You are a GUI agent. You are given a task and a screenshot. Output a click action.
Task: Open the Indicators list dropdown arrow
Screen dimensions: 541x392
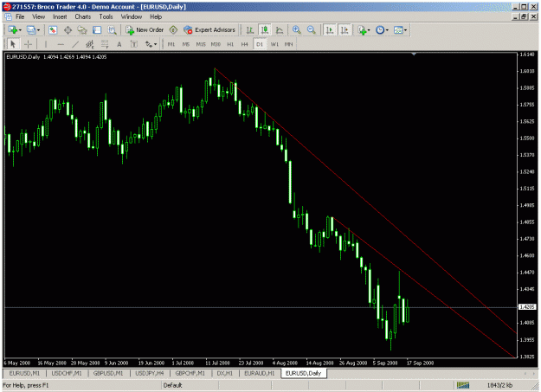(369, 30)
